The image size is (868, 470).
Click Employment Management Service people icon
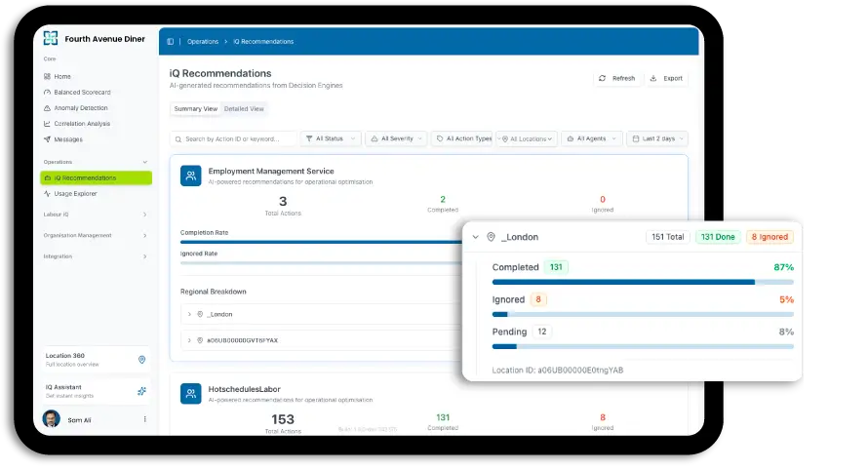pyautogui.click(x=191, y=176)
